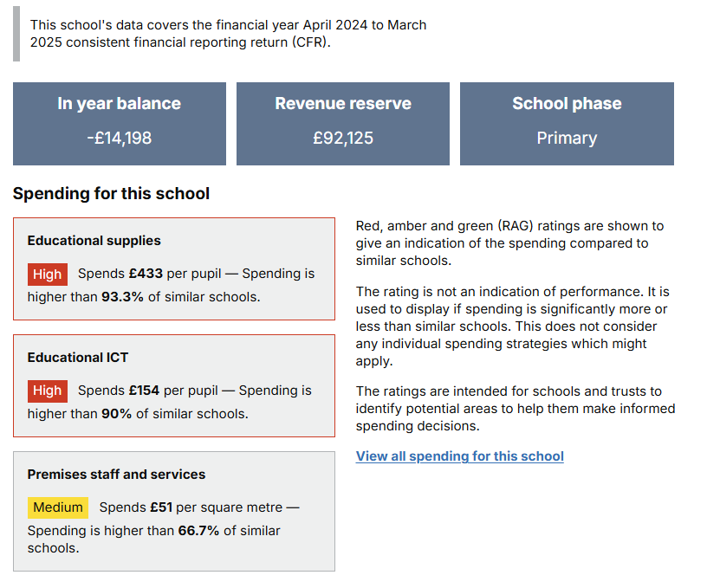Click the In year balance card heading
Viewport: 707px width, 588px height.
[120, 104]
